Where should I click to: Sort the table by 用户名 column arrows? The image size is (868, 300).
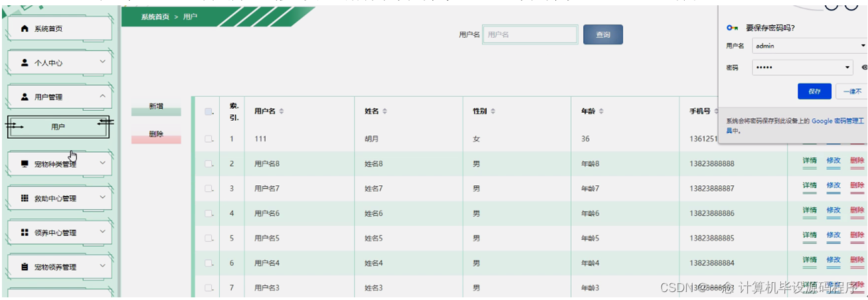282,112
